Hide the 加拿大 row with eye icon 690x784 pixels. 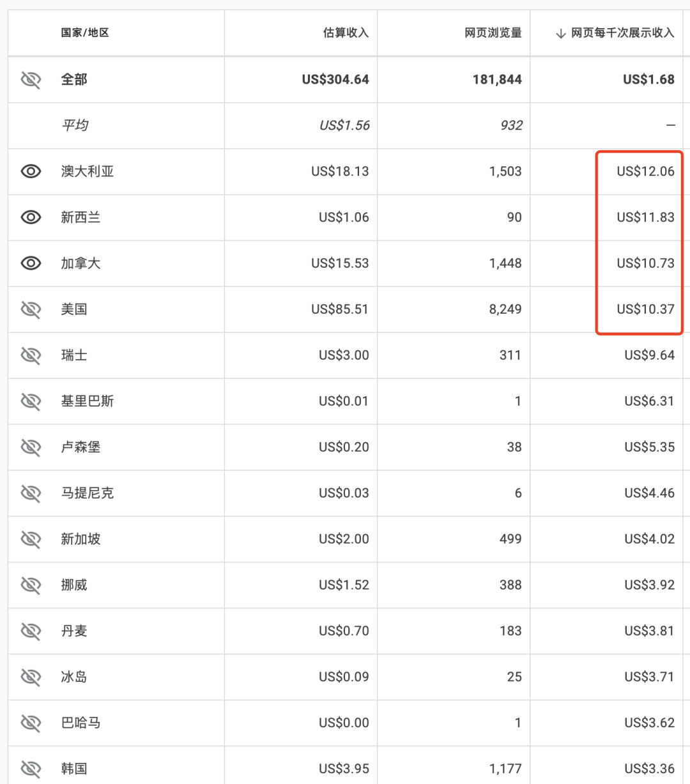click(x=31, y=263)
